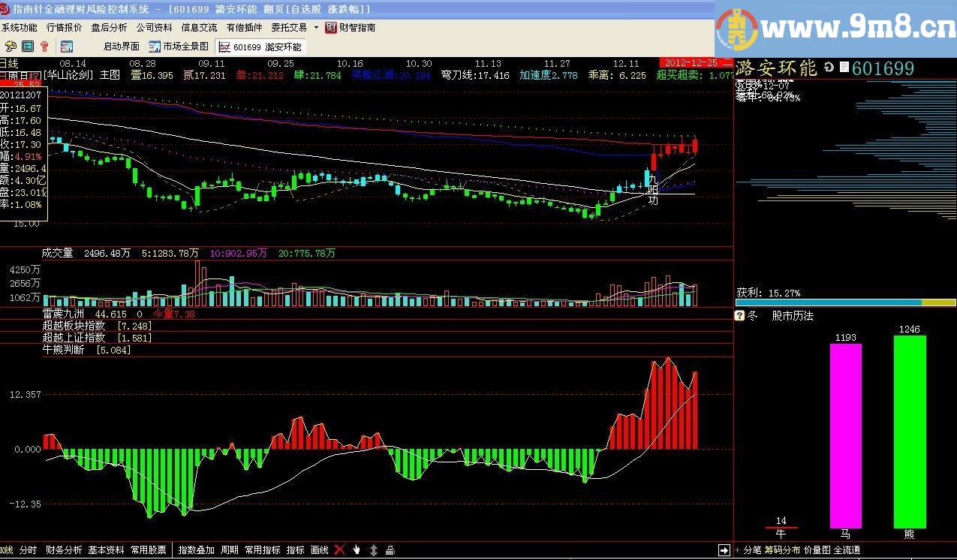Expand the dropdown arrow after 委托交易
The height and width of the screenshot is (560, 957).
coord(316,28)
